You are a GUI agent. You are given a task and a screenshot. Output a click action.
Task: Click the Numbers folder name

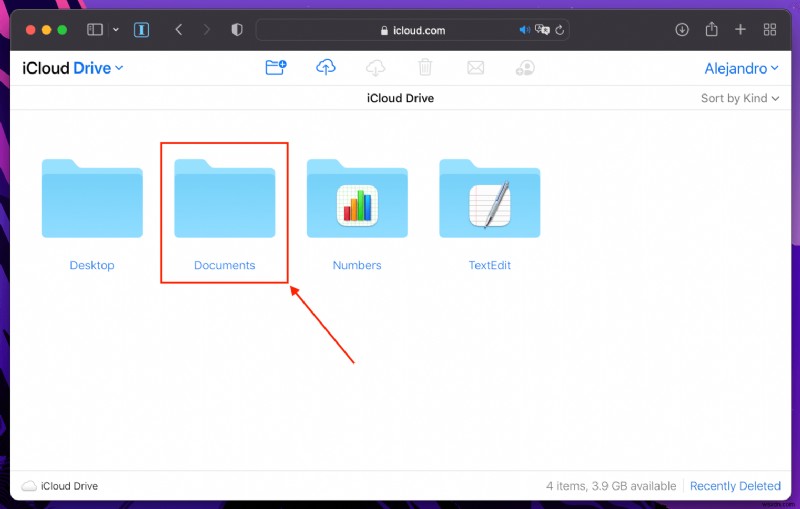click(357, 265)
